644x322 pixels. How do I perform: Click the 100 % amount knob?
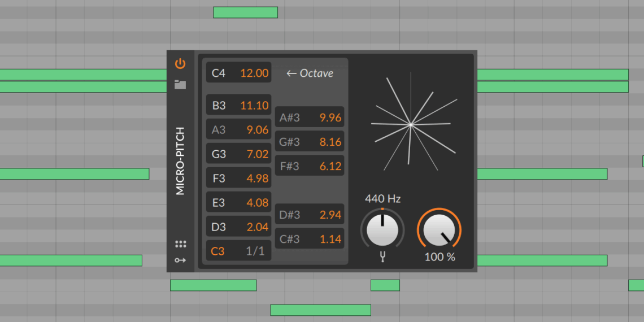[x=439, y=230]
